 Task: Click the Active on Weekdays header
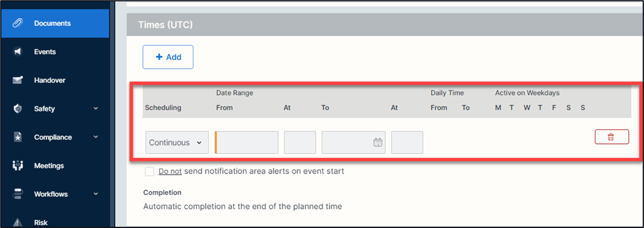(527, 93)
